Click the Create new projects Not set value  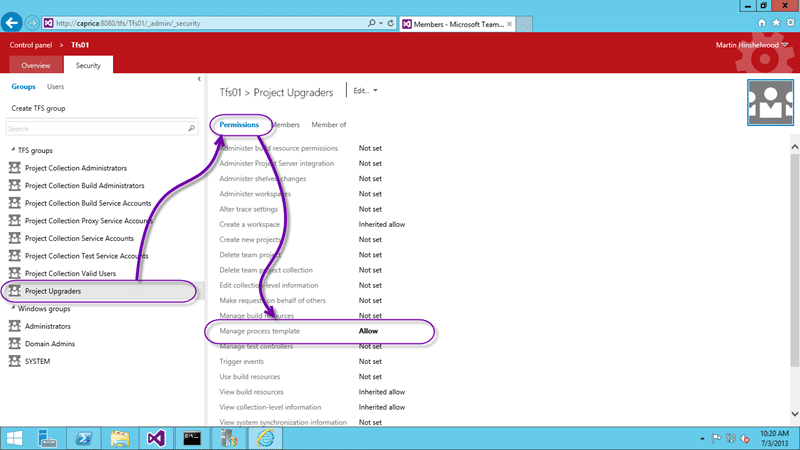tap(370, 239)
